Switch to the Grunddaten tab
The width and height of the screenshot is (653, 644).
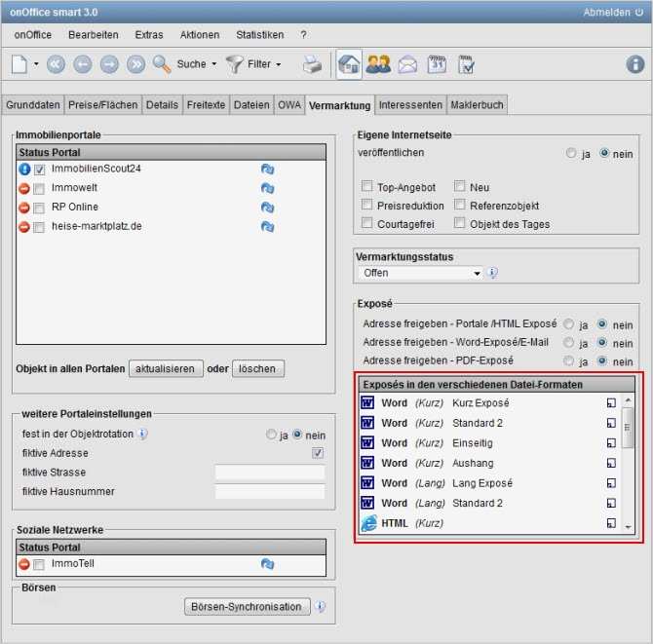(x=33, y=105)
